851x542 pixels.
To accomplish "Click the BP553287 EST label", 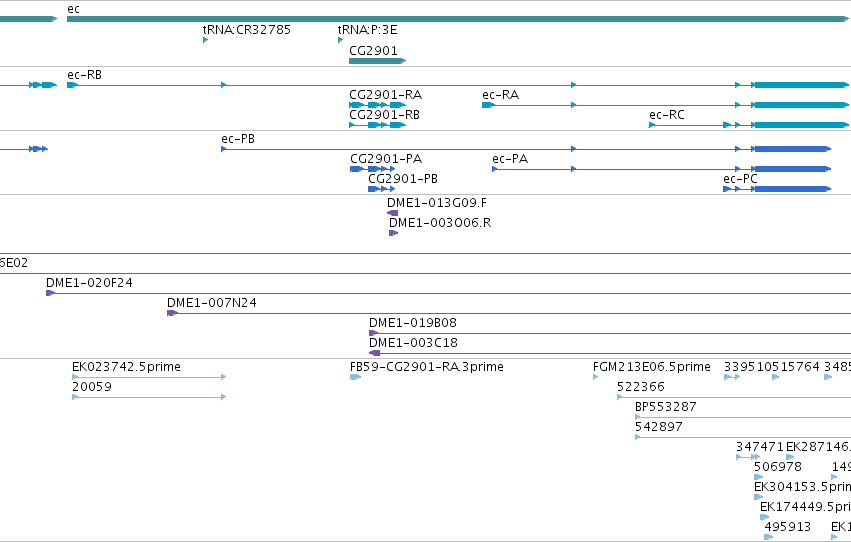I will point(665,407).
